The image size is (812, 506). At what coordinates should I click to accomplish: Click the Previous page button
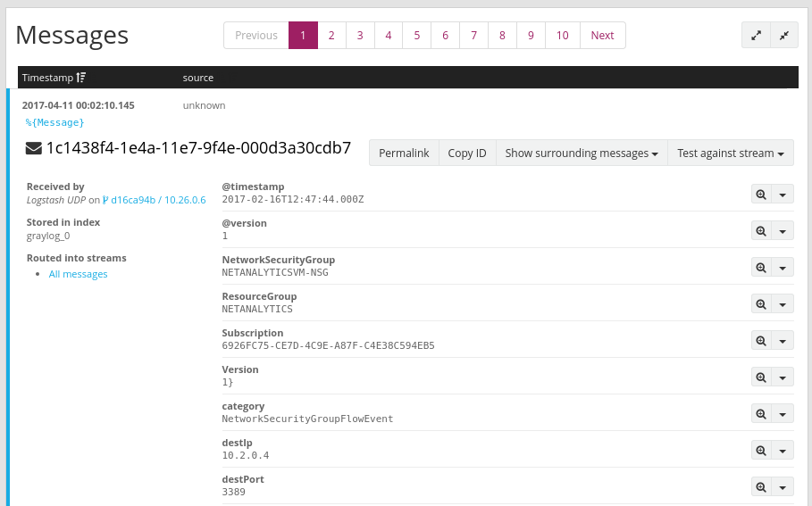point(256,35)
